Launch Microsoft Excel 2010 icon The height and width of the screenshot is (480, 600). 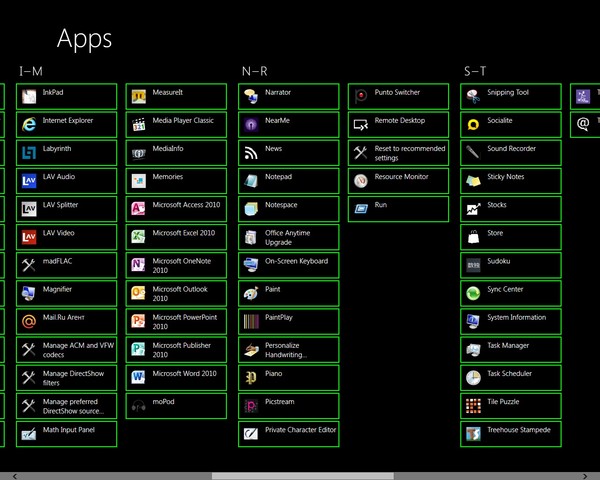(139, 237)
